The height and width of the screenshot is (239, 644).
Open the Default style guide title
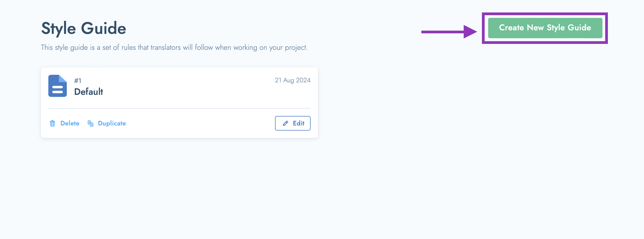click(x=89, y=92)
